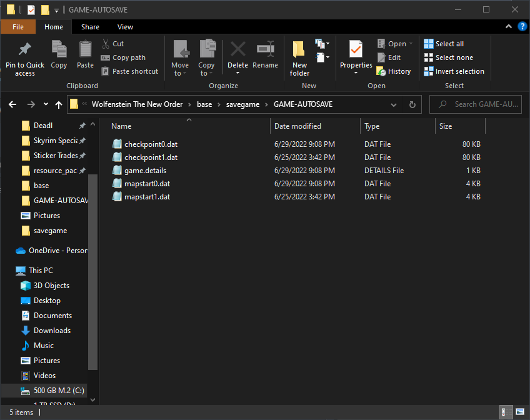Expand the address bar history dropdown
Viewport: 530px width, 420px height.
[x=394, y=105]
